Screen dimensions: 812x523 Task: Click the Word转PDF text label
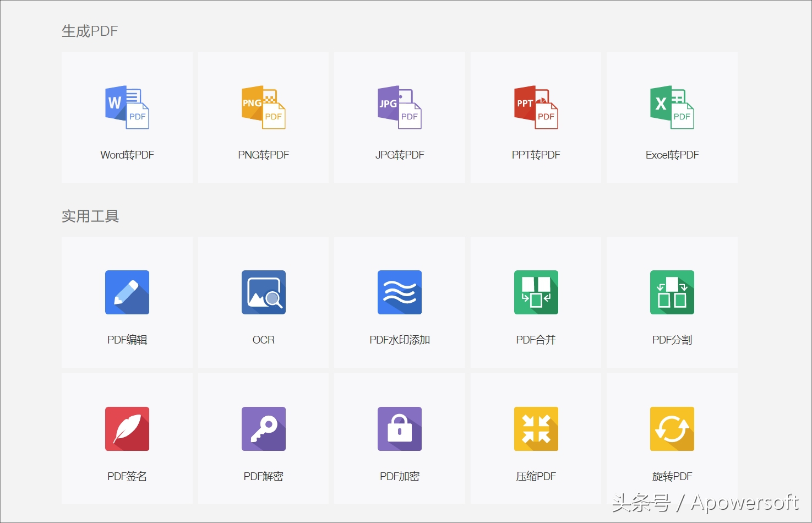pos(127,155)
